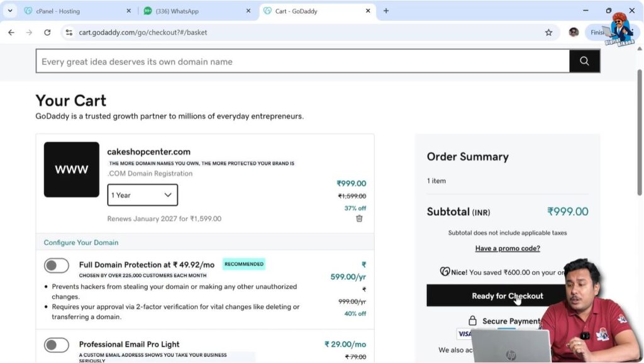
Task: Open the tab search dropdown arrow
Action: (10, 11)
